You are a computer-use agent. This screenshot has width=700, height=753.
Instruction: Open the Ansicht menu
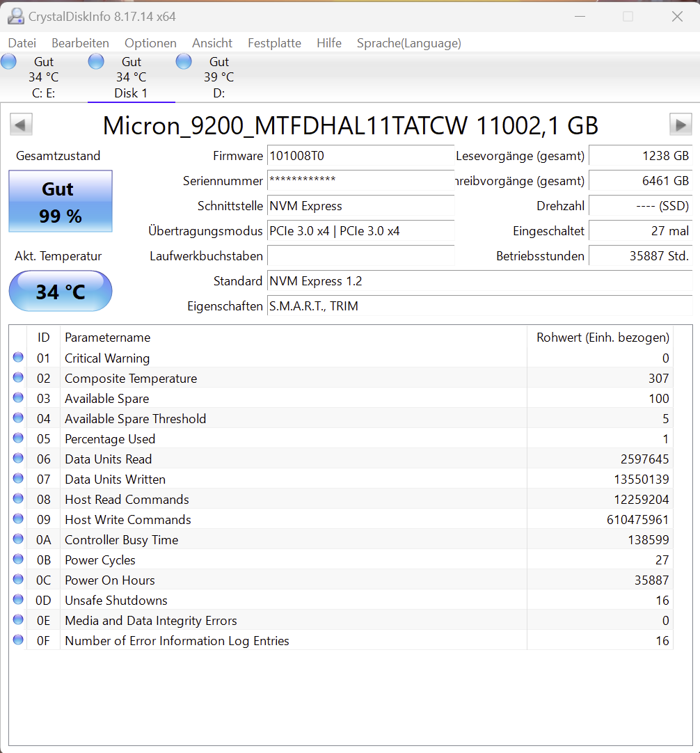(x=212, y=43)
